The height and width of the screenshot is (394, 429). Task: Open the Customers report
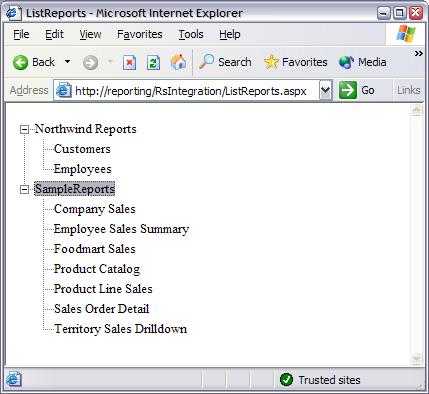tap(82, 149)
